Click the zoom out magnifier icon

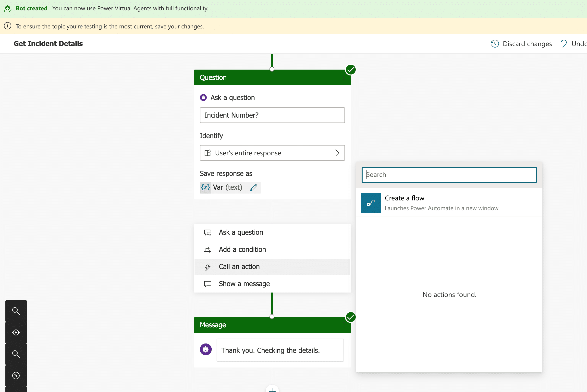pos(16,354)
